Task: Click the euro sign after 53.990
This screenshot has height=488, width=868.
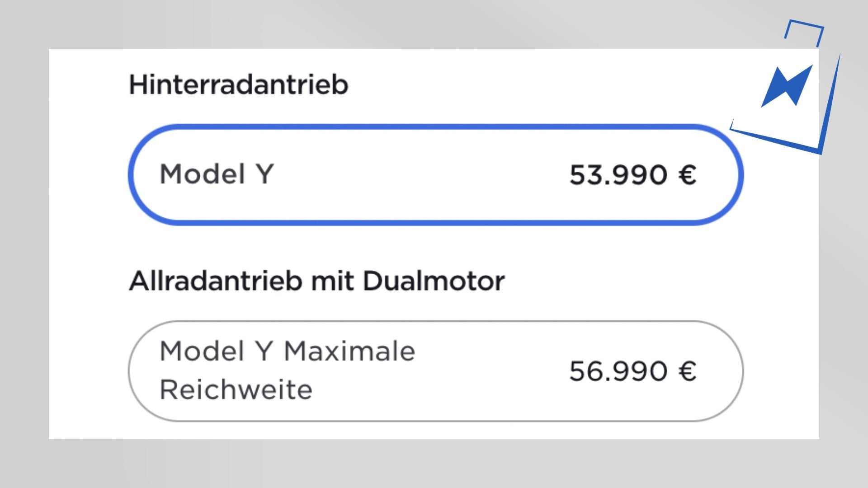Action: [x=687, y=175]
